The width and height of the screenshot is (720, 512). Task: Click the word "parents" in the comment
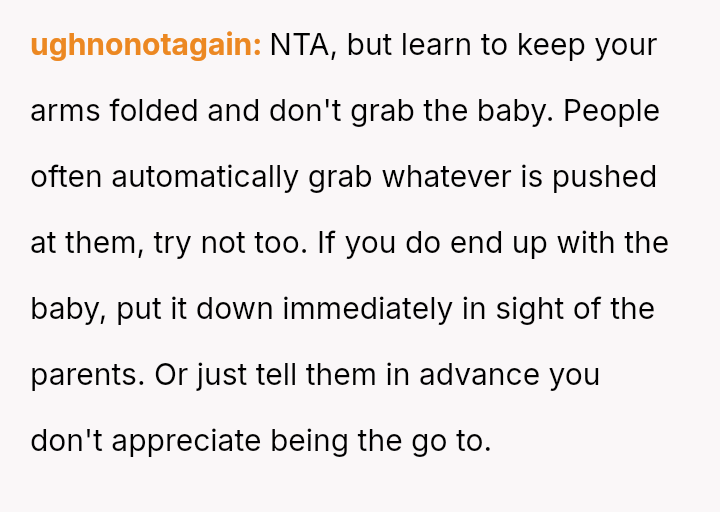(x=87, y=376)
